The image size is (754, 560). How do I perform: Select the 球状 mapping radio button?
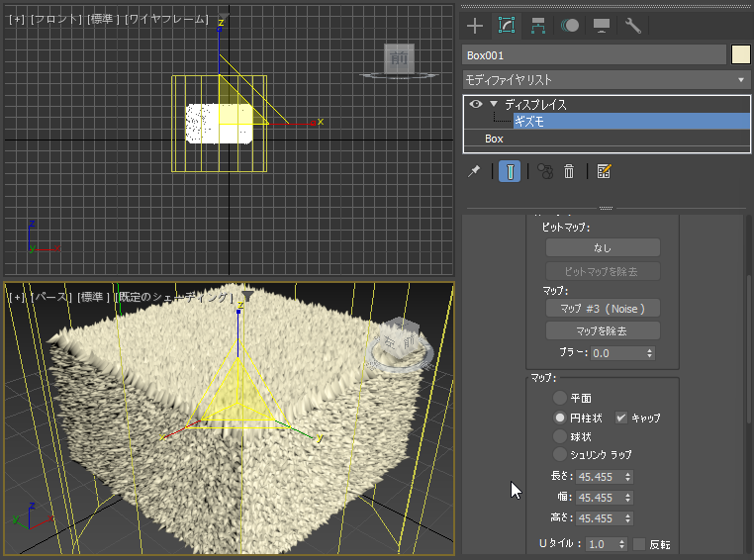[x=560, y=436]
